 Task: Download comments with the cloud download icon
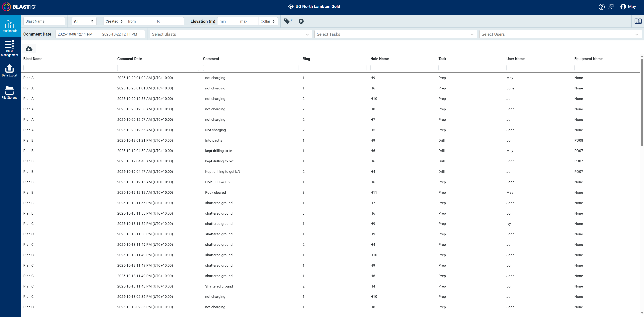click(29, 49)
